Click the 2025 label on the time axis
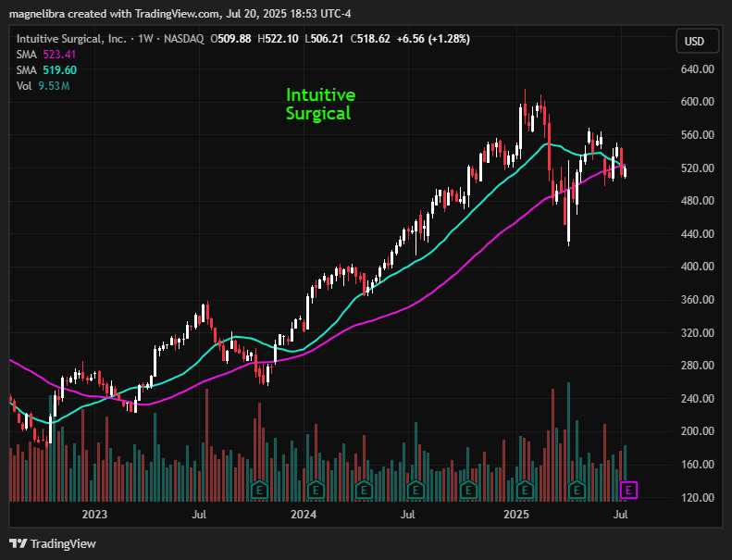732x560 pixels. pos(515,515)
